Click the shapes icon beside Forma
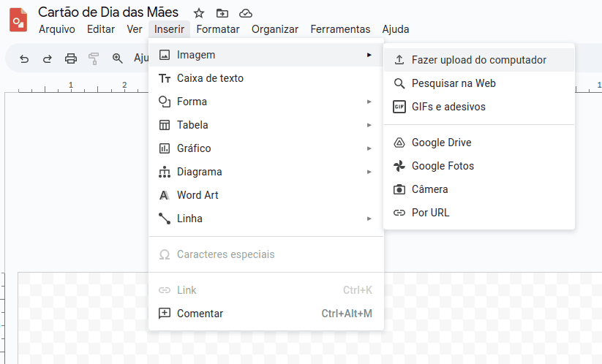Viewport: 602px width, 364px height. [165, 102]
